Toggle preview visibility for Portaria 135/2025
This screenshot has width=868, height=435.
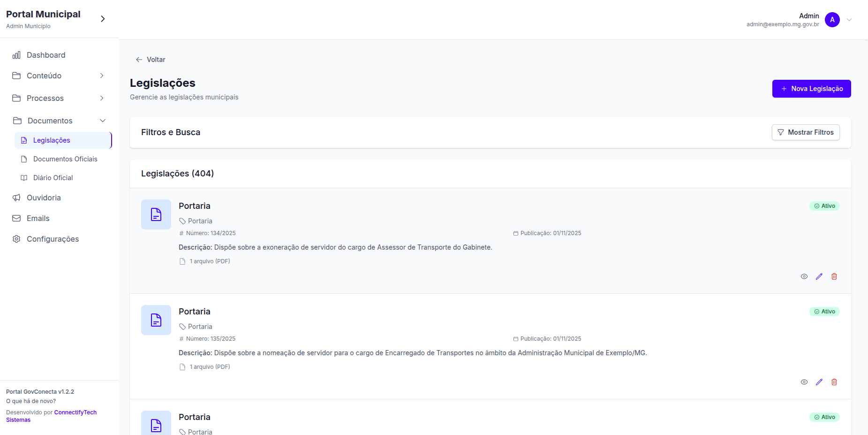tap(804, 382)
